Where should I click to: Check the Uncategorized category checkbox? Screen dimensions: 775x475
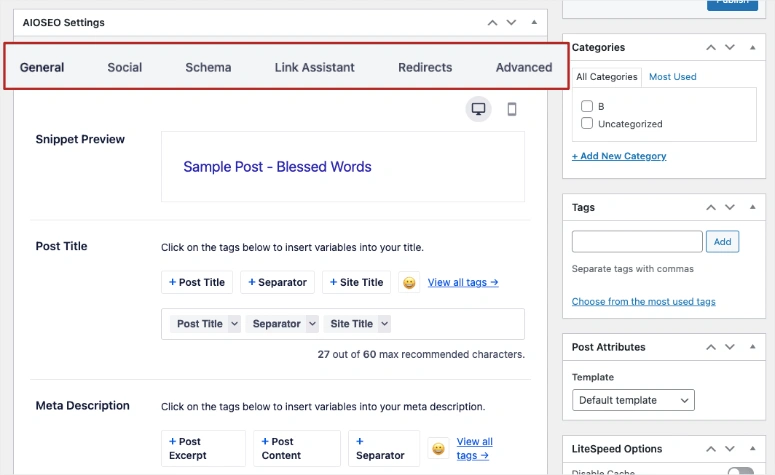point(587,124)
